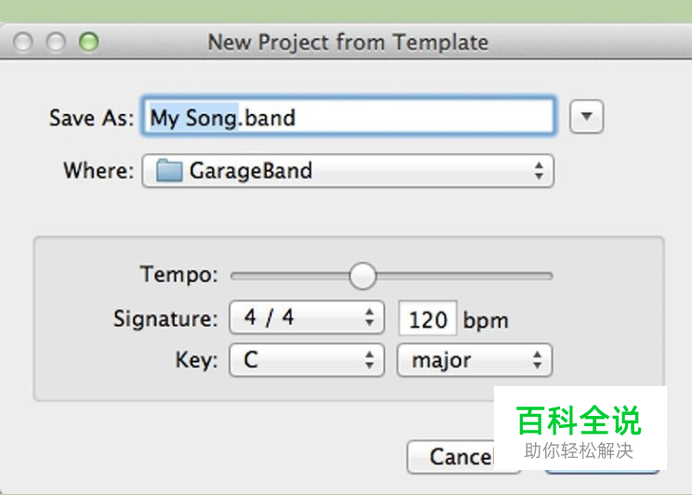
Task: Click the bpm unit label
Action: tap(485, 321)
